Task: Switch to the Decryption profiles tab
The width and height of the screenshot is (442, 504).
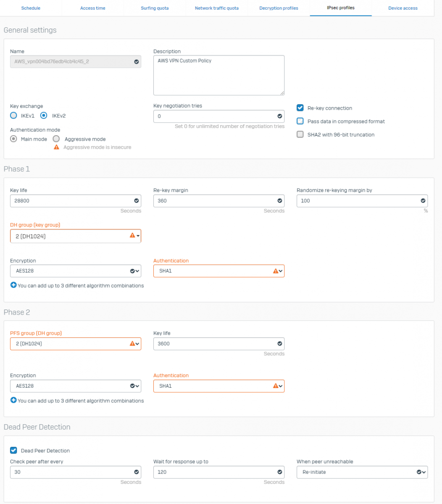Action: pos(279,8)
